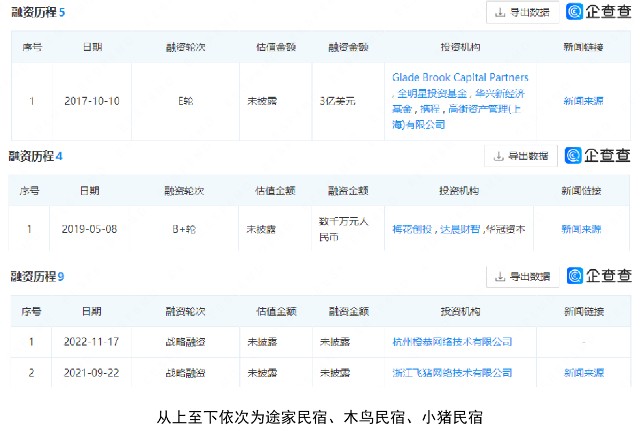Export data for 融资历程 9 table
Screen dimensions: 640x431
[x=522, y=277]
